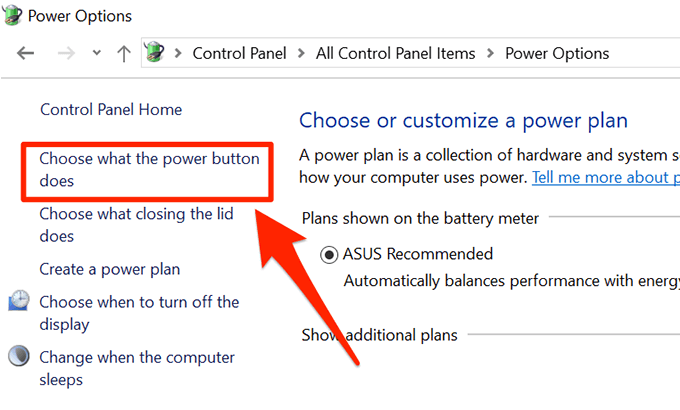This screenshot has width=680, height=410.
Task: Open Control Panel Home
Action: click(x=110, y=109)
